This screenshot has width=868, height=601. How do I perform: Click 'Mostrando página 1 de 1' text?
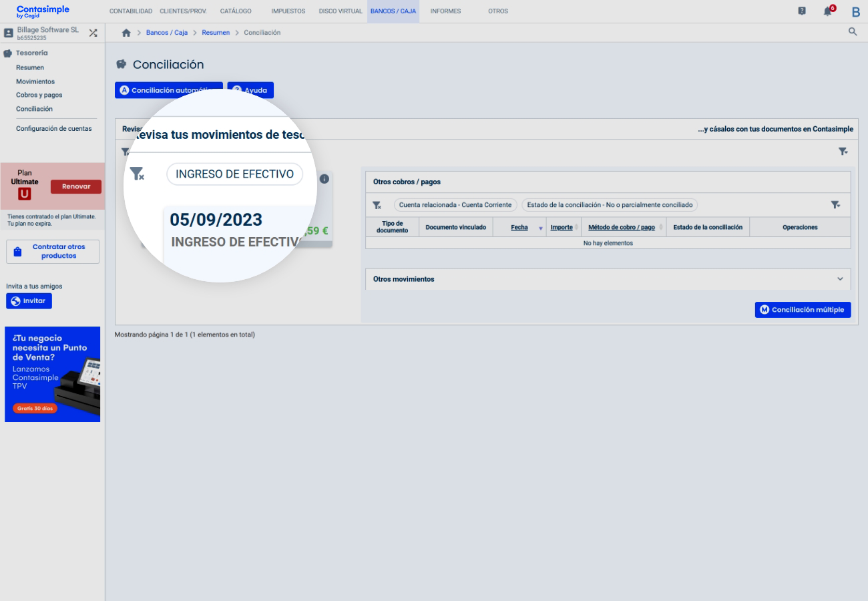click(185, 335)
